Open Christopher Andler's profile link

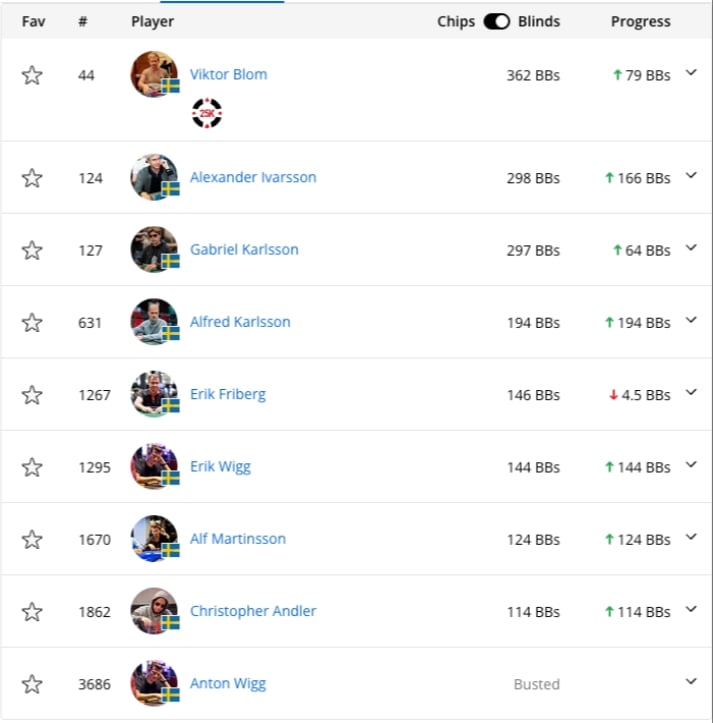tap(253, 611)
